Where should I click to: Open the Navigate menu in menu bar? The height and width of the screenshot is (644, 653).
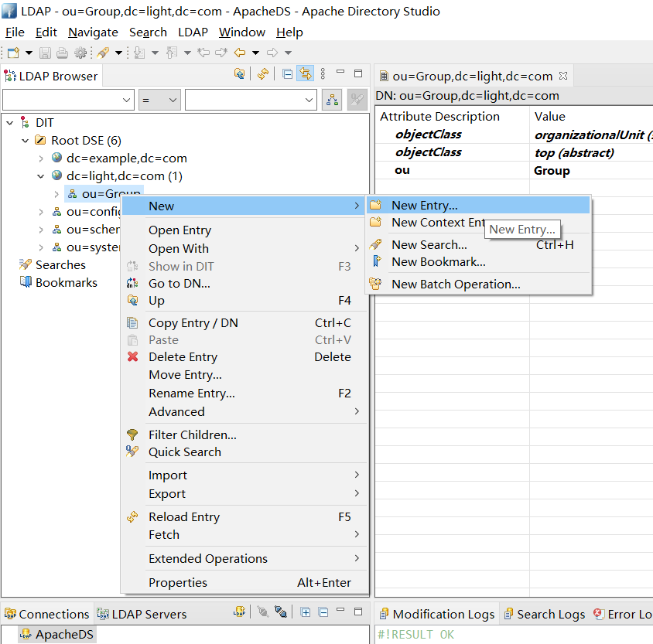93,32
